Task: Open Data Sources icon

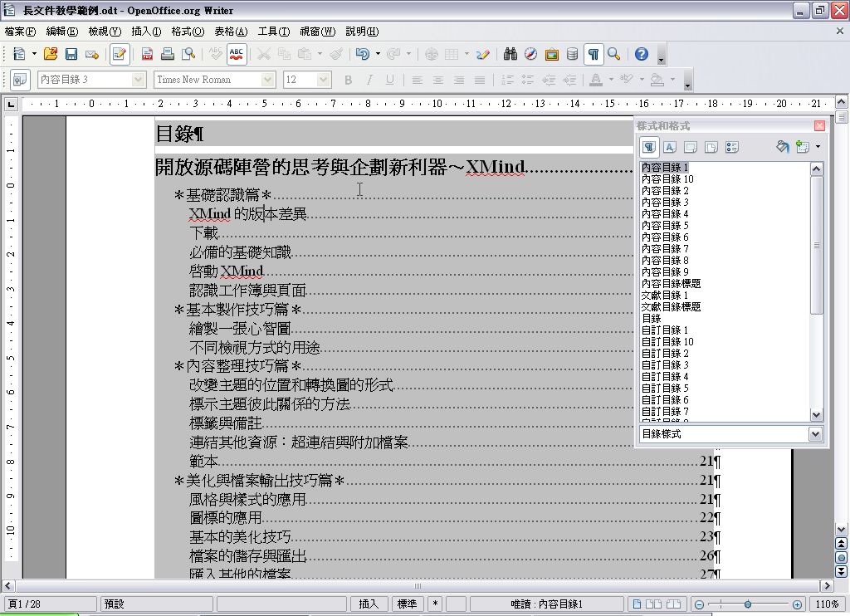Action: coord(572,54)
